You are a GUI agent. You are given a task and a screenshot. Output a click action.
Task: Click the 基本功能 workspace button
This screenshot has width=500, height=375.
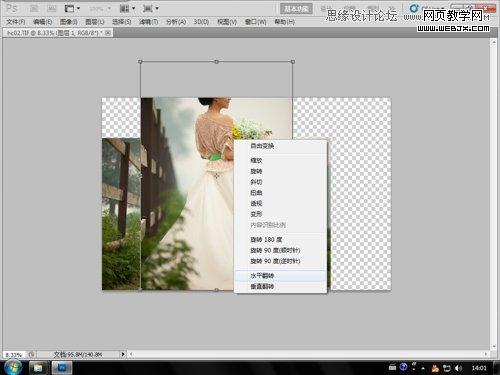click(x=296, y=9)
